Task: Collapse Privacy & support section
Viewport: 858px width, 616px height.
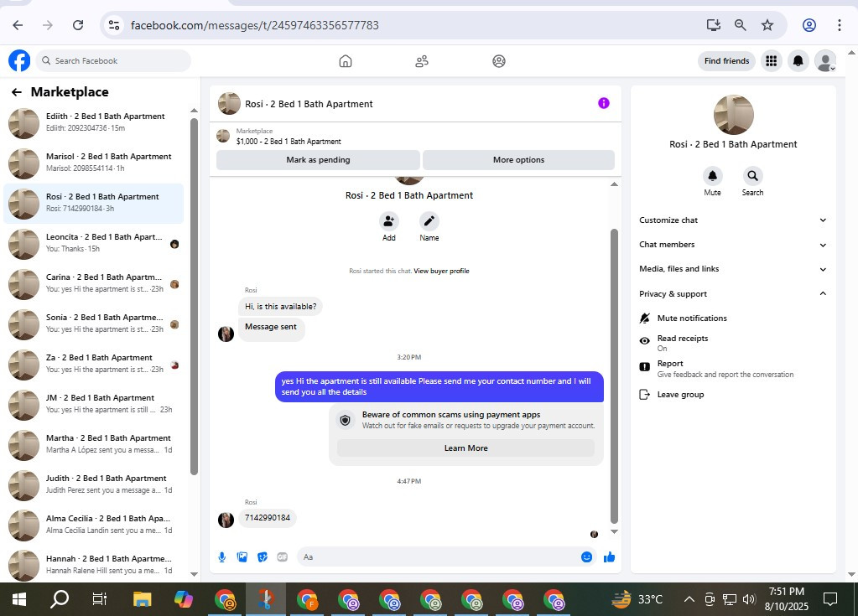Action: click(x=733, y=293)
